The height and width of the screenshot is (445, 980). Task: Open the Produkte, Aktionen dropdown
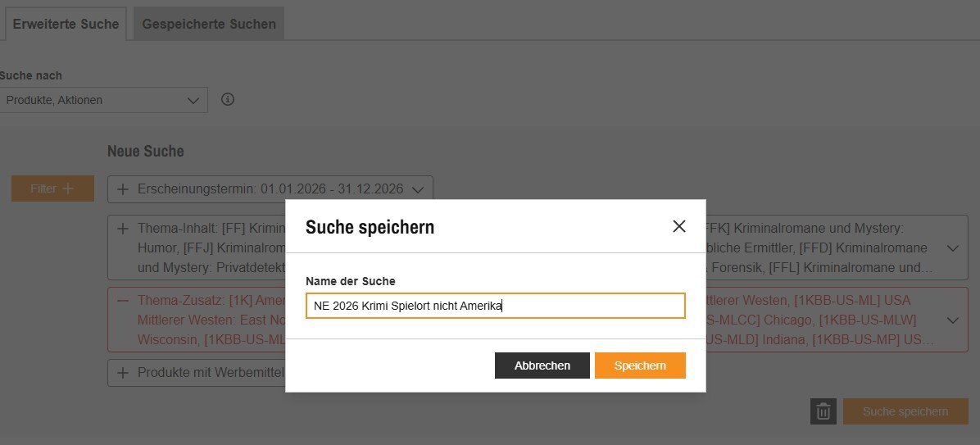point(103,100)
